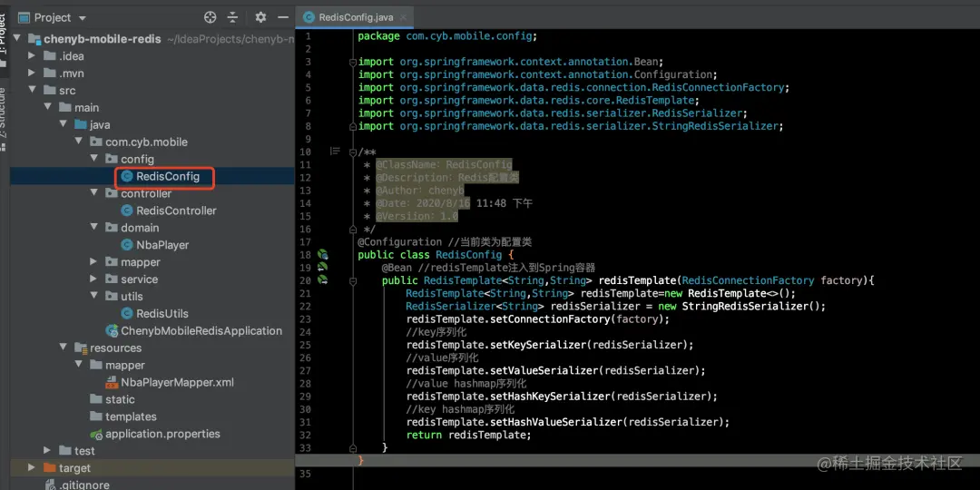
Task: Collapse the domain package
Action: click(x=93, y=228)
